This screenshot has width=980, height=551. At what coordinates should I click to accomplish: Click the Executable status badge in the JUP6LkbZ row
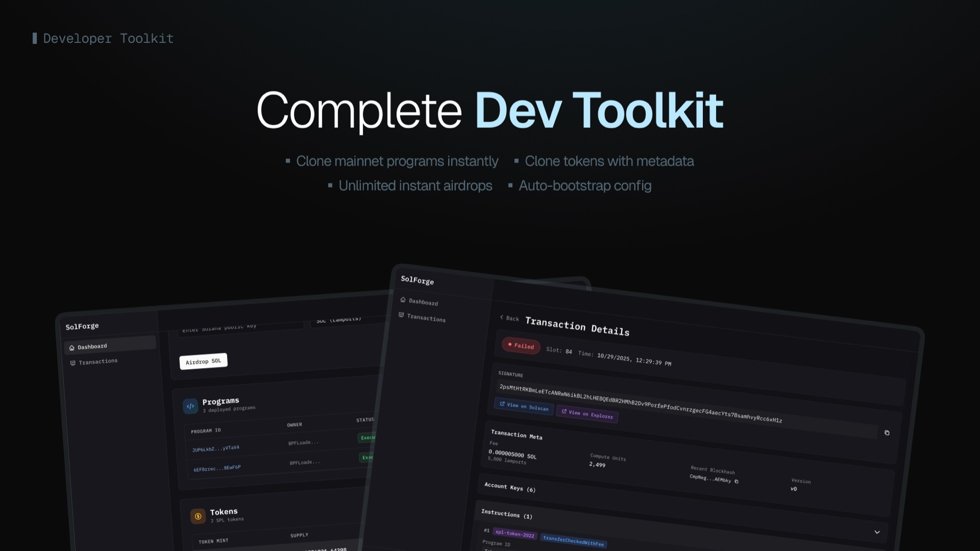(367, 437)
